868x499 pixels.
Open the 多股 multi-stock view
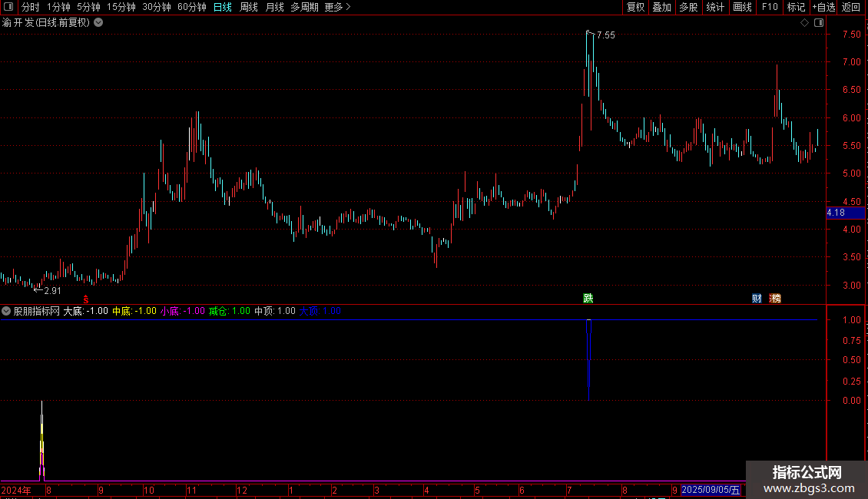(x=688, y=7)
